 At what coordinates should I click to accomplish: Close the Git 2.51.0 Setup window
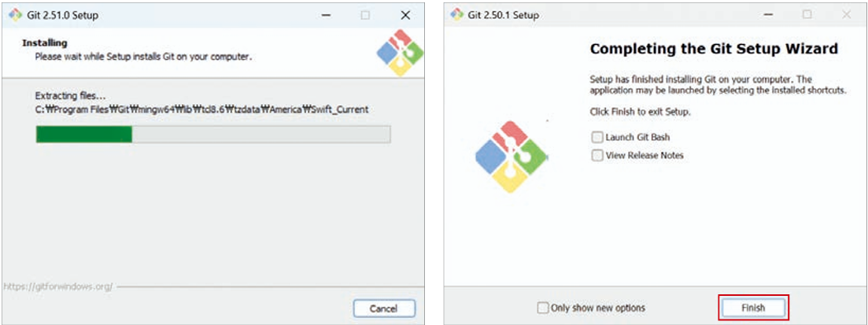click(405, 15)
